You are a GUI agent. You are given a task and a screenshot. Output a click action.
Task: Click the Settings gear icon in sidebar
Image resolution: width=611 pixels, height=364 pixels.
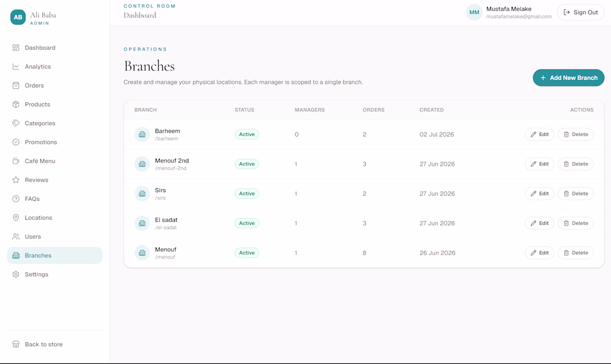(x=16, y=274)
